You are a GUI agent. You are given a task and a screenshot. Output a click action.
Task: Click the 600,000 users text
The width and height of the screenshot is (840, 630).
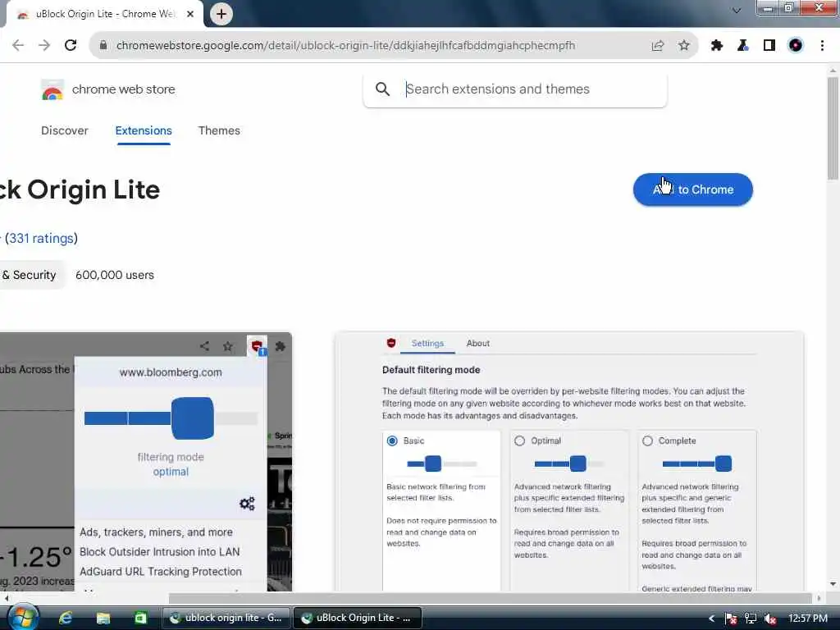115,275
